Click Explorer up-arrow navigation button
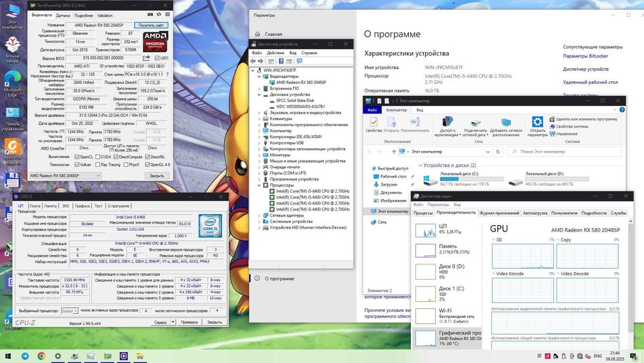 tap(394, 152)
